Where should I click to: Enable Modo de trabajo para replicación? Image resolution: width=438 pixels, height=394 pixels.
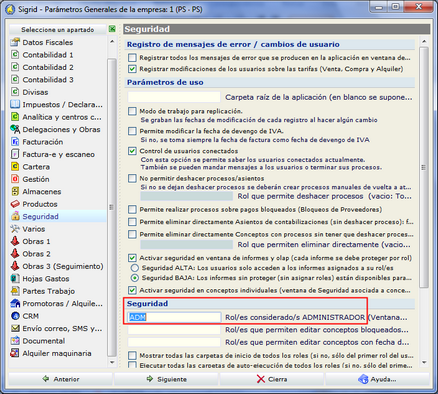pyautogui.click(x=132, y=111)
